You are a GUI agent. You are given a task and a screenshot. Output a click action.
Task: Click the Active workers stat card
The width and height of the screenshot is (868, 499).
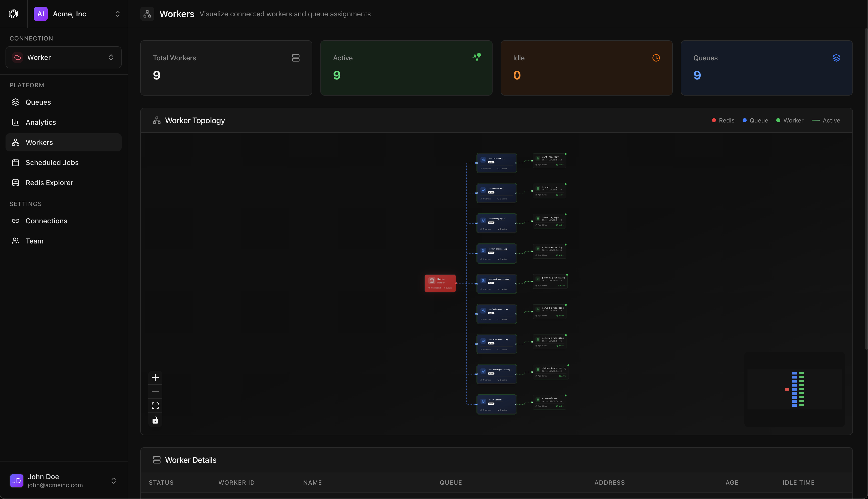click(406, 68)
